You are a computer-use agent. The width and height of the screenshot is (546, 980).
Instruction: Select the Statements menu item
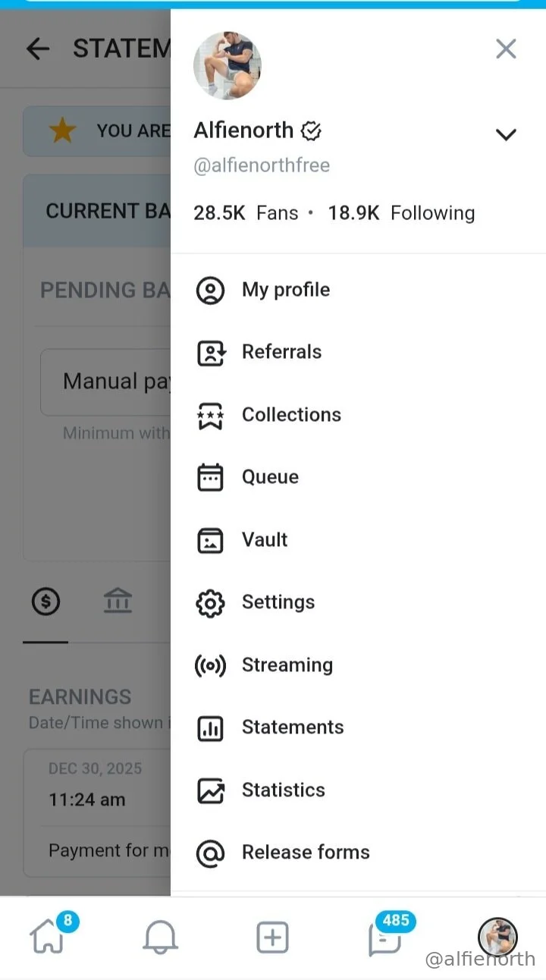tap(292, 727)
